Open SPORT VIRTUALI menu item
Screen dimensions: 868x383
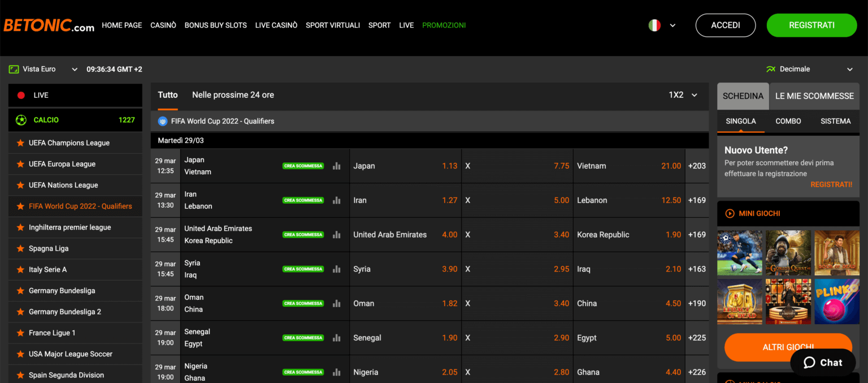point(333,25)
